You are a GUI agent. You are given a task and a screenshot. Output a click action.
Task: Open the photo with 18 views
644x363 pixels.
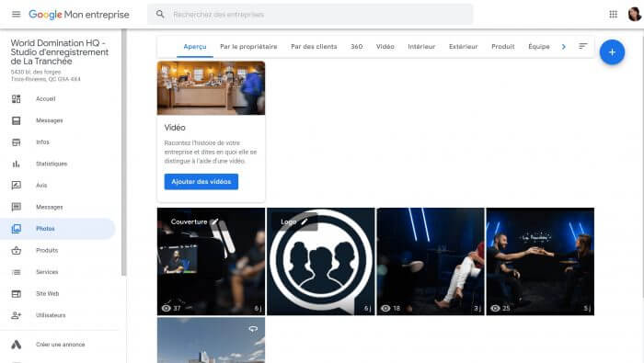click(431, 262)
